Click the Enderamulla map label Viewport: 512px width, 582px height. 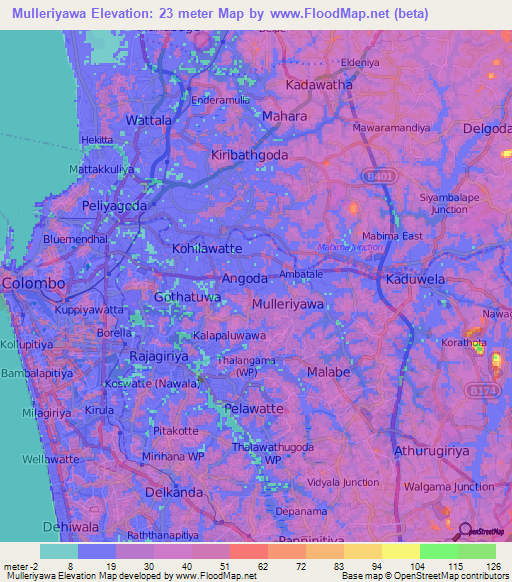click(x=221, y=100)
